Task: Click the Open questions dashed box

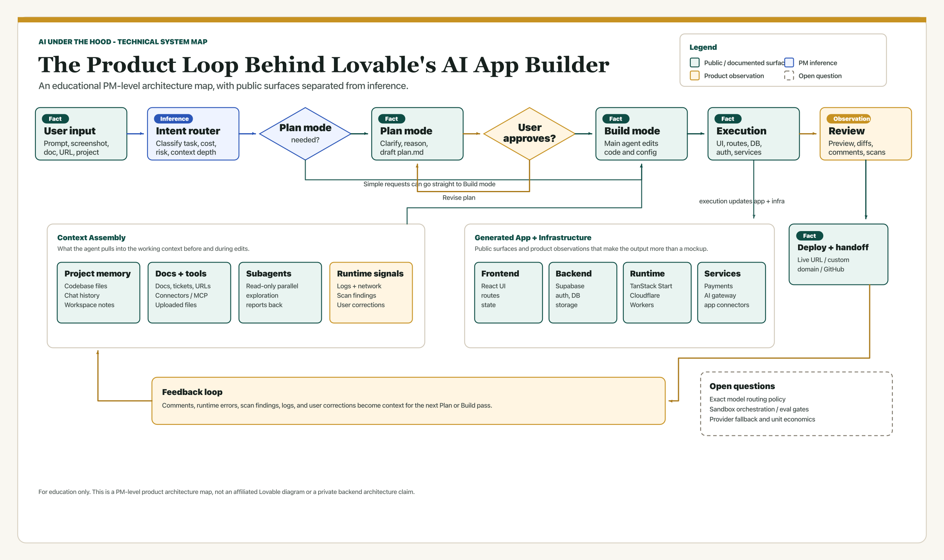Action: point(796,404)
